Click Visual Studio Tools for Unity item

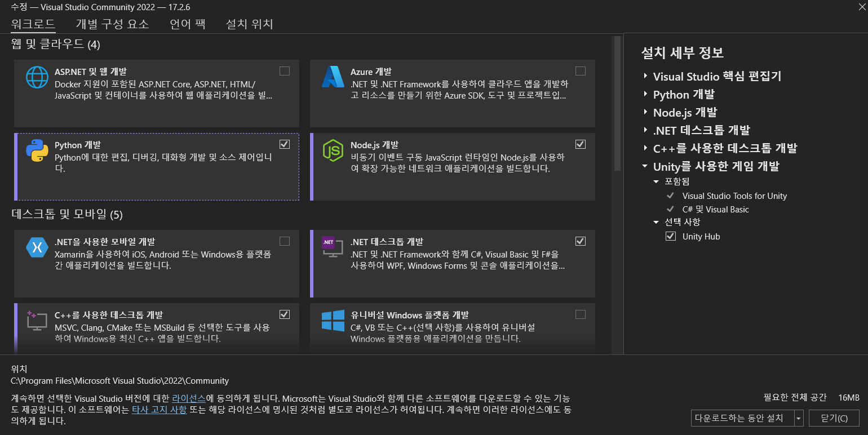pos(734,196)
